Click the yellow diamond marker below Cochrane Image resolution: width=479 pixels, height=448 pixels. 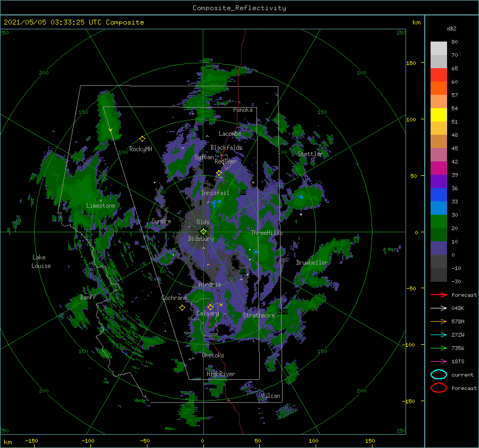[x=182, y=308]
